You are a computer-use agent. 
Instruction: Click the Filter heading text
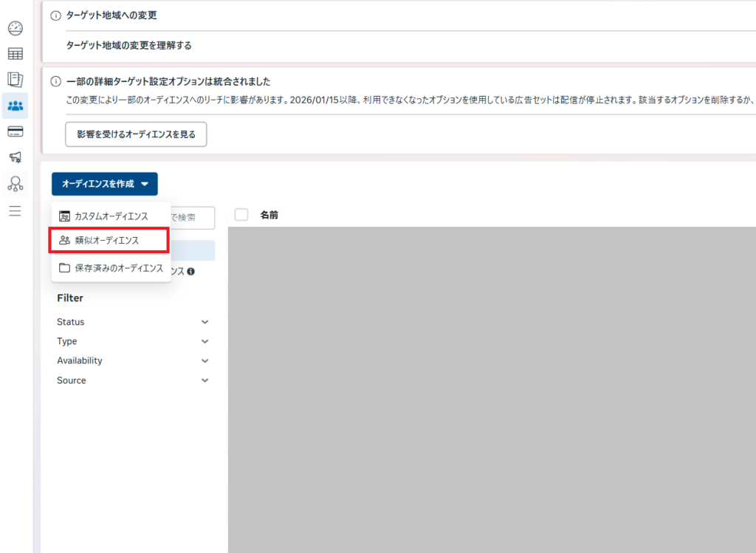(70, 298)
